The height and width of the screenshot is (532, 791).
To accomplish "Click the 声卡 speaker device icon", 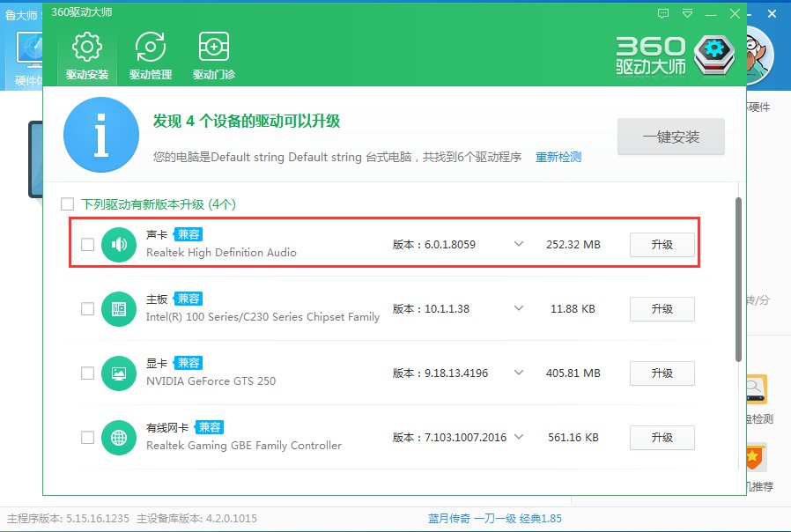I will (119, 245).
